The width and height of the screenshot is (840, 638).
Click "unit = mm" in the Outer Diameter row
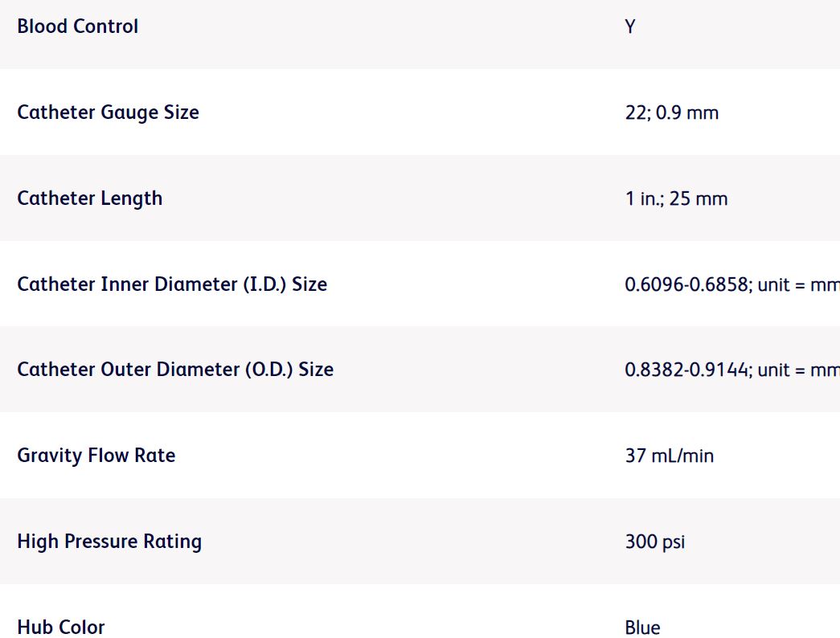point(798,370)
